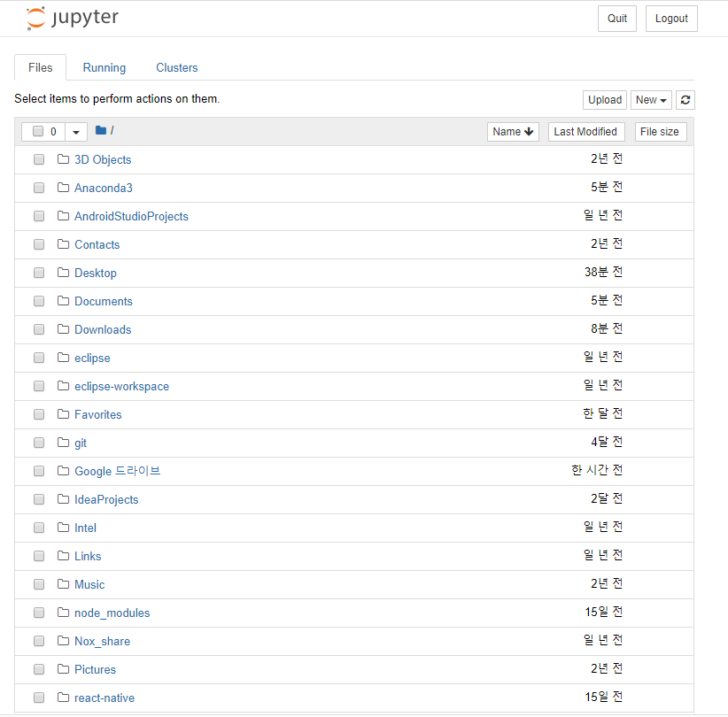Screen dimensions: 728x717
Task: Click the Documents folder icon
Action: tap(63, 301)
